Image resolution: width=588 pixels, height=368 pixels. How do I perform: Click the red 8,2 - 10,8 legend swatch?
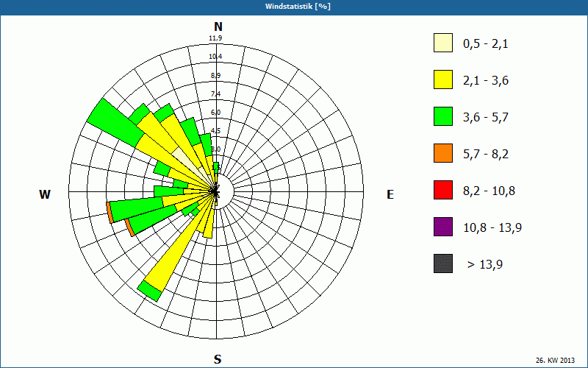coord(443,190)
